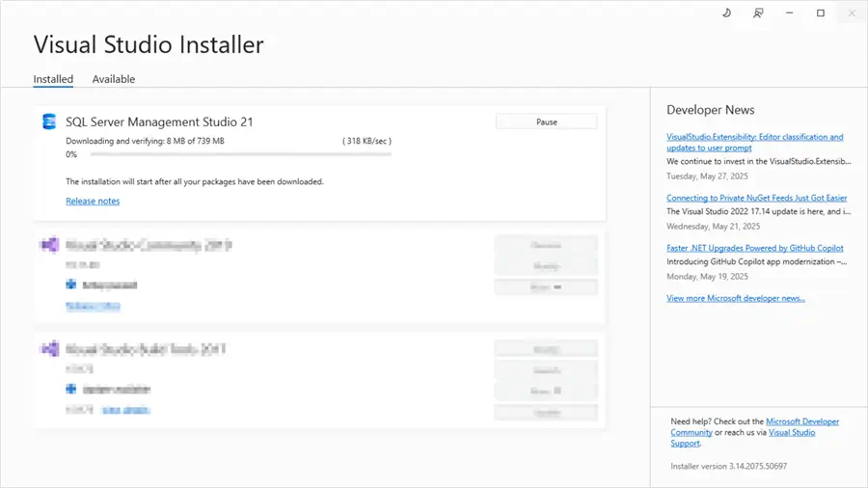The width and height of the screenshot is (868, 488).
Task: Click 'SQL Server Management Studio 21' title
Action: coord(159,122)
